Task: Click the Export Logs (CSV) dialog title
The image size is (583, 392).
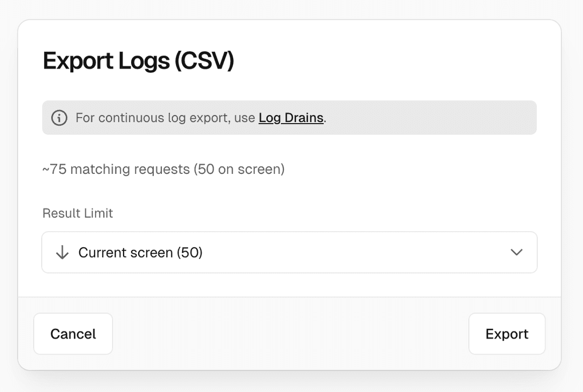Action: click(x=138, y=61)
